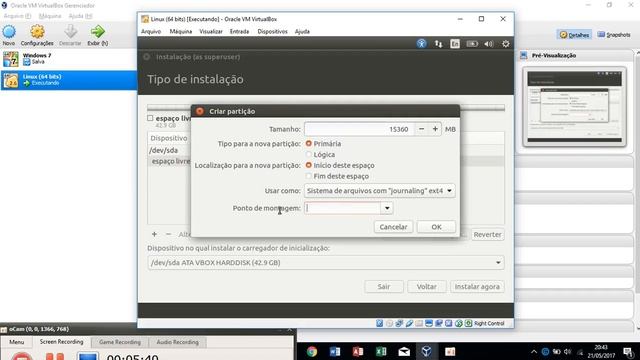640x360 pixels.
Task: Click the green mouse integration icon in status bar
Action: click(458, 323)
